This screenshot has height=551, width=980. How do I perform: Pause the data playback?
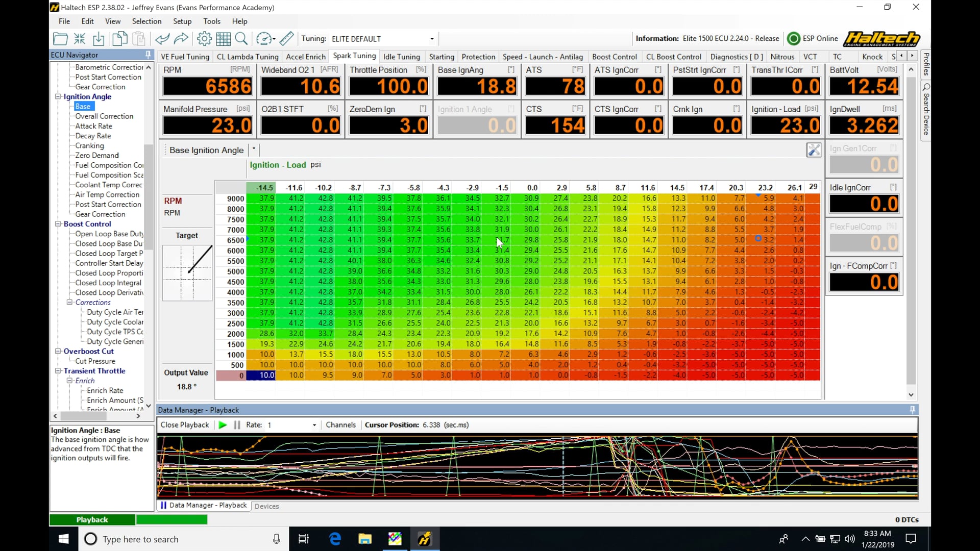tap(236, 424)
